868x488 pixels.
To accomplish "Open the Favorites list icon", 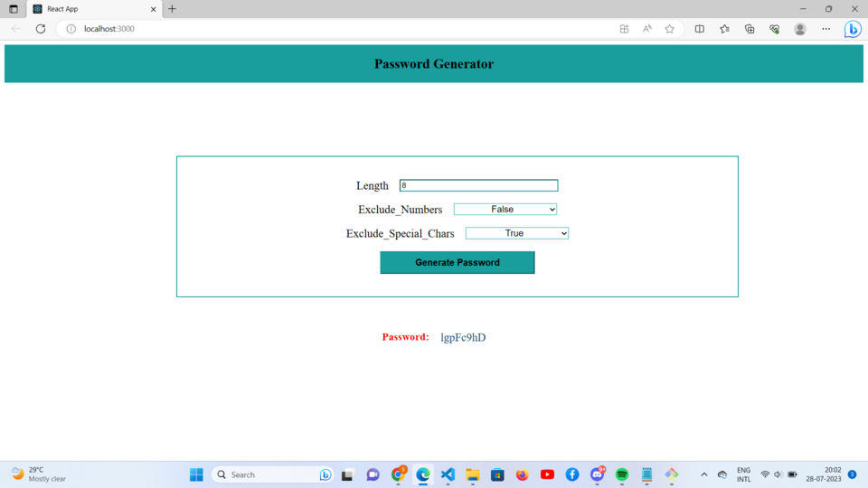I will [724, 29].
